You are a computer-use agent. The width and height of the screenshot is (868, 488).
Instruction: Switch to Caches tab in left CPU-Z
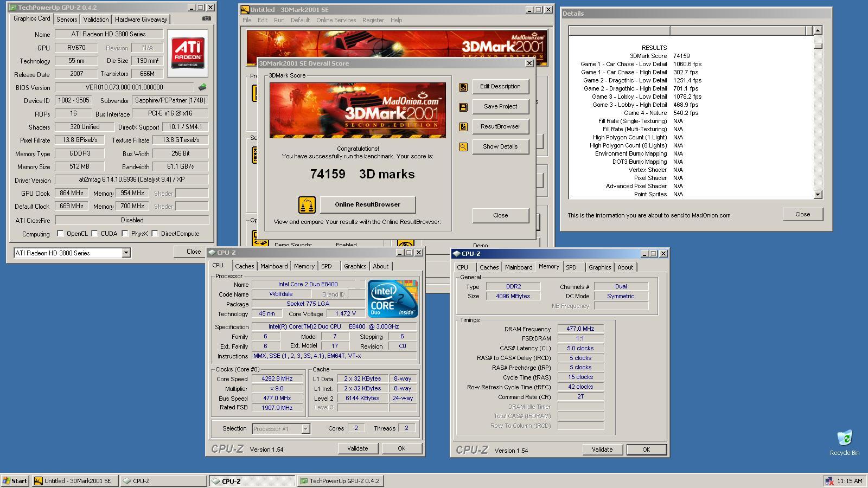tap(244, 266)
